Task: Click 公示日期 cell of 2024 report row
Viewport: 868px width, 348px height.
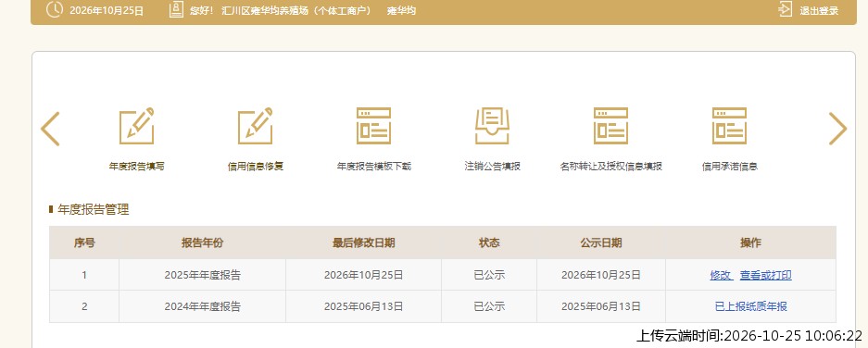Action: (601, 306)
